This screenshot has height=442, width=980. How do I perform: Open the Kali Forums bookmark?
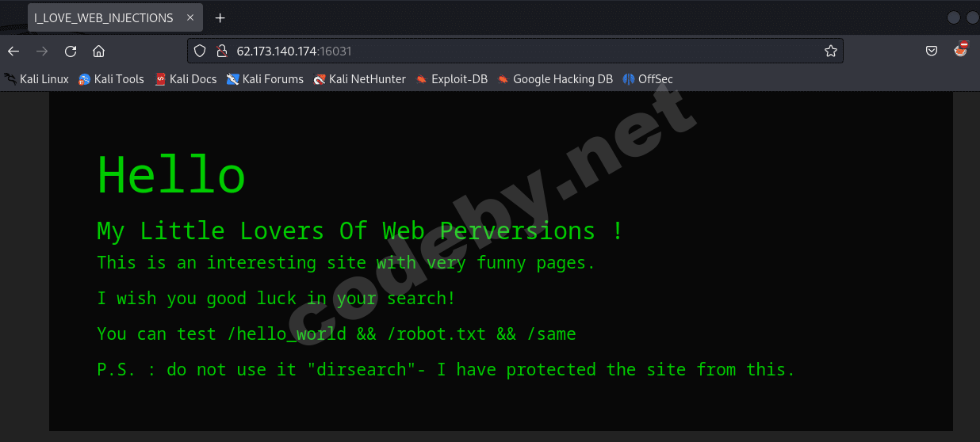click(265, 79)
